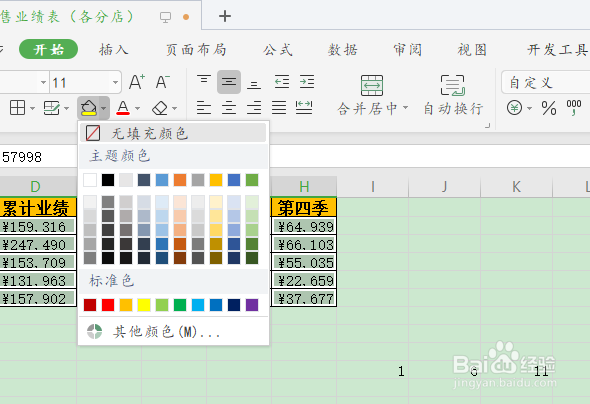590x404 pixels.
Task: Select the 第四季 header cell
Action: 304,208
